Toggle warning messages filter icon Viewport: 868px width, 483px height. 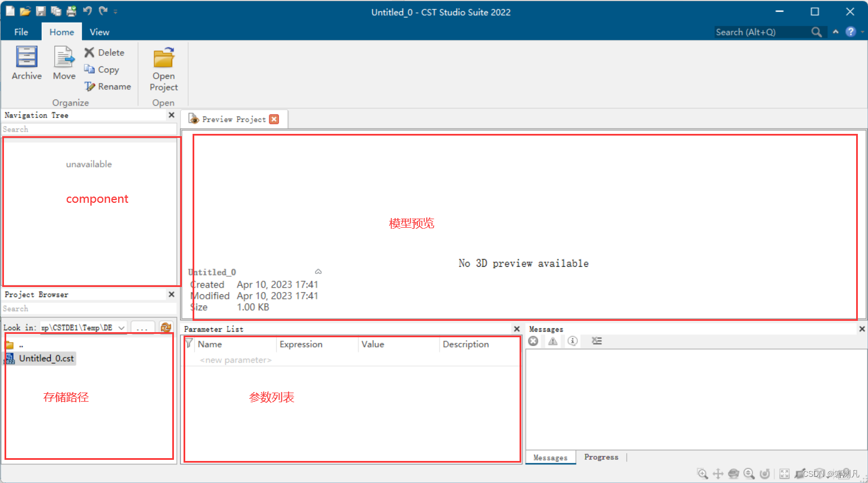click(553, 341)
